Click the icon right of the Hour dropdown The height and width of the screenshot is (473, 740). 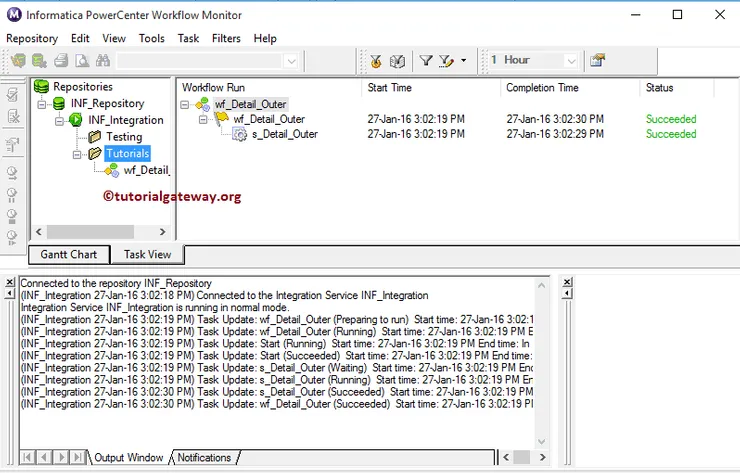597,60
